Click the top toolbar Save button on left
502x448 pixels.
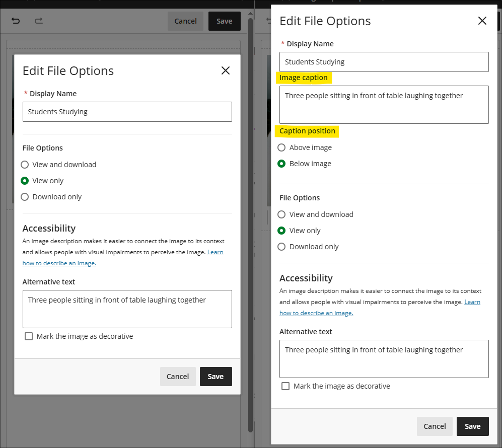pyautogui.click(x=225, y=21)
